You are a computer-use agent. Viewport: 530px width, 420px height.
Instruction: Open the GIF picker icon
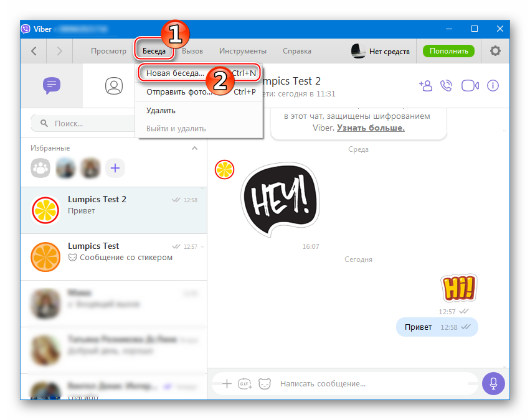(x=245, y=383)
